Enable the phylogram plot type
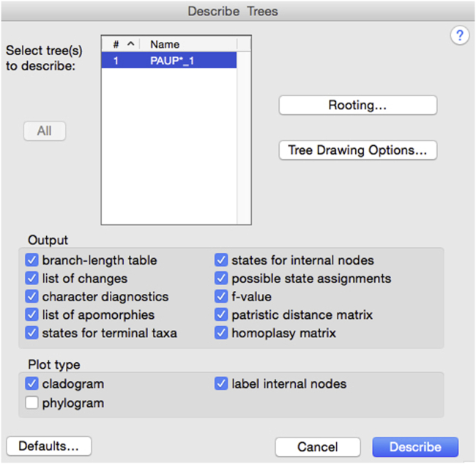The image size is (476, 464). point(31,402)
